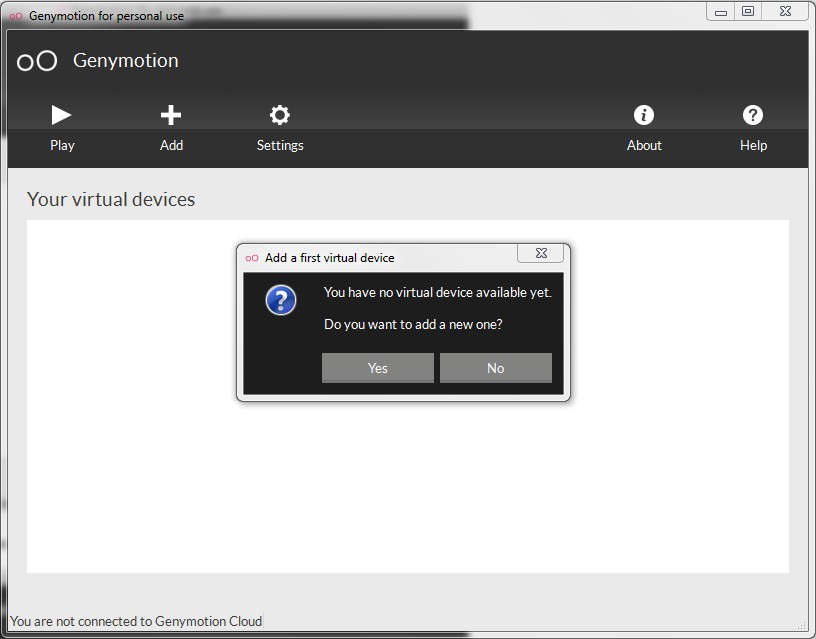
Task: Click the blue question icon in the dialog
Action: coord(281,300)
